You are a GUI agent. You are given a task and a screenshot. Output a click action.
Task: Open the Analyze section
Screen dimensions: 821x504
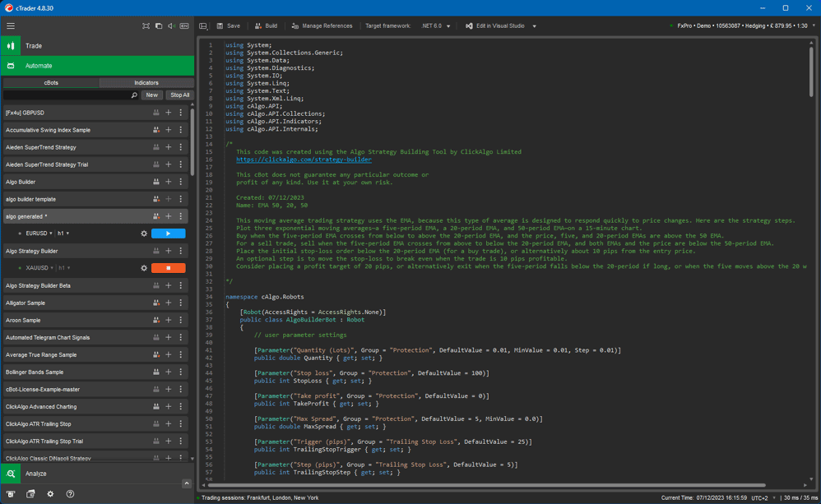coord(97,474)
